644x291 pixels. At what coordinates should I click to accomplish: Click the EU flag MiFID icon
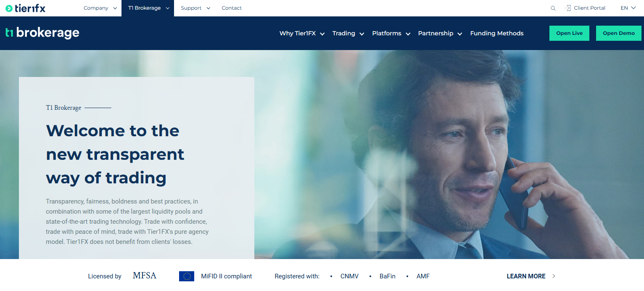(187, 276)
